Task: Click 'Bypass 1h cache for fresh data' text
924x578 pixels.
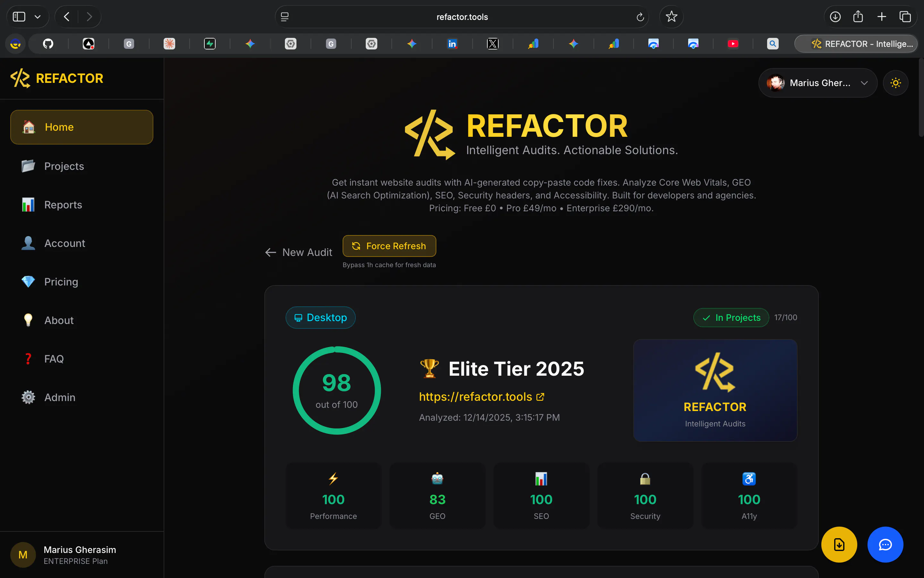Action: [x=389, y=265]
